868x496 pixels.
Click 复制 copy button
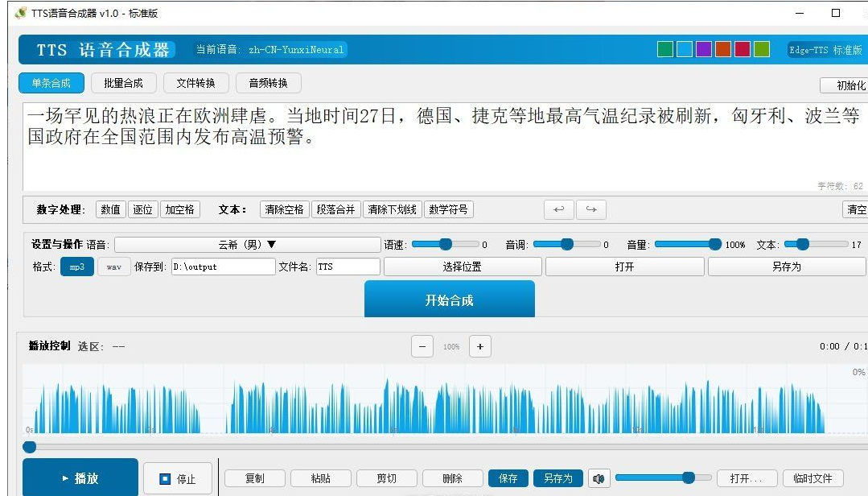[x=255, y=478]
